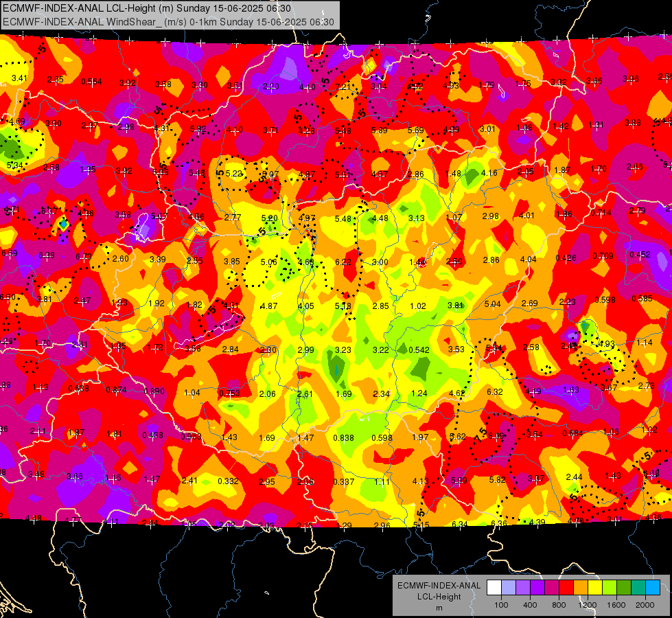The width and height of the screenshot is (672, 618).
Task: Click the 800 legend scale label
Action: [x=559, y=605]
